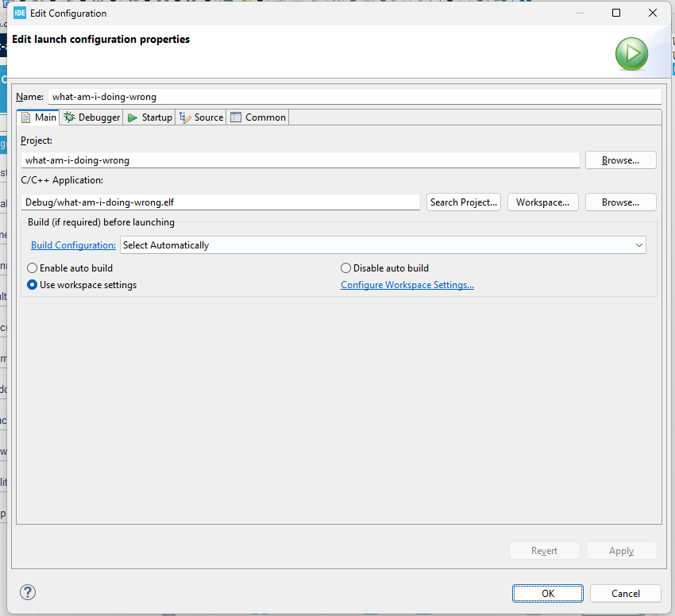Click the green run launch icon

point(631,54)
